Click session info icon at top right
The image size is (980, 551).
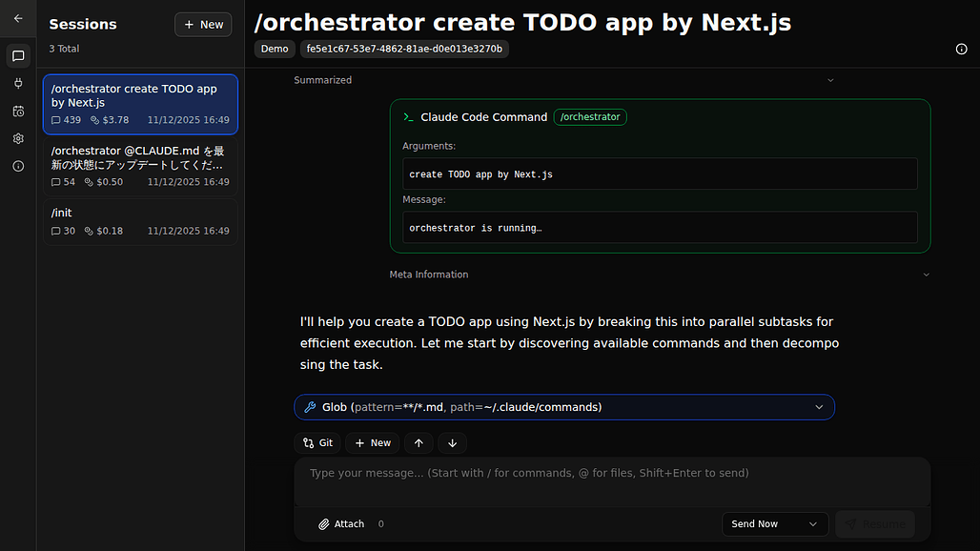click(961, 50)
